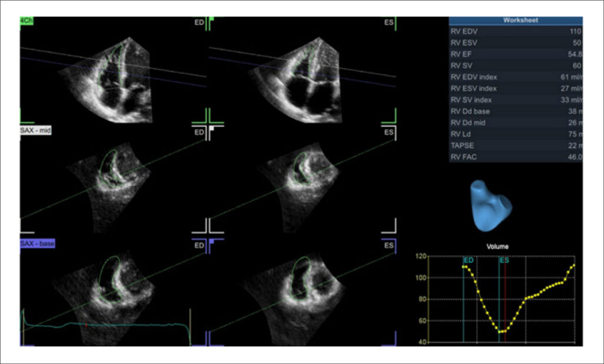Click the Volume graph title
This screenshot has height=364, width=604.
pos(497,247)
